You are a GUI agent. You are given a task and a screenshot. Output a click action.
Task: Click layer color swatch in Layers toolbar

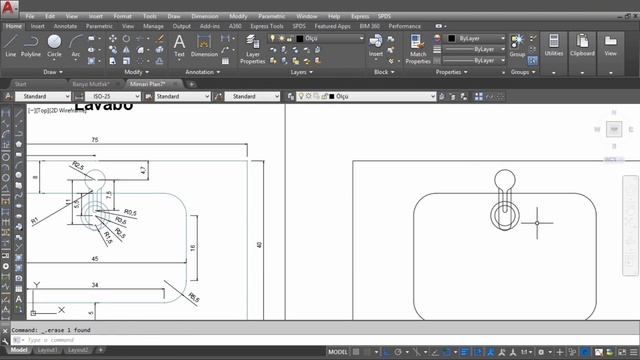pos(332,96)
